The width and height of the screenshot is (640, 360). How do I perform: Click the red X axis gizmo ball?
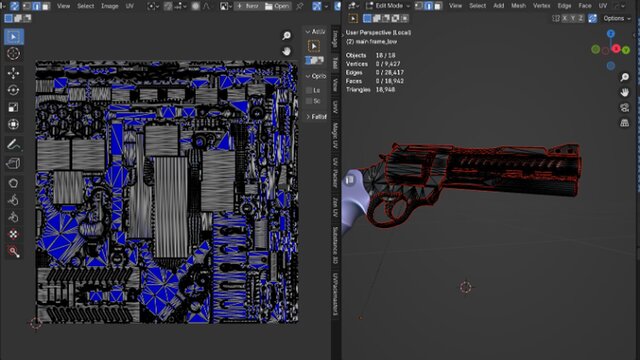(616, 49)
